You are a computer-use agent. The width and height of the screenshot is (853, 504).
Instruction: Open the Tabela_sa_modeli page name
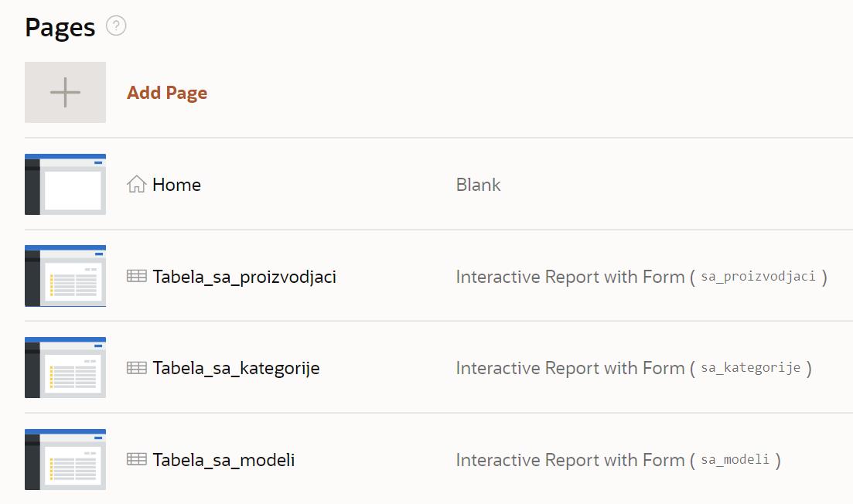[223, 460]
